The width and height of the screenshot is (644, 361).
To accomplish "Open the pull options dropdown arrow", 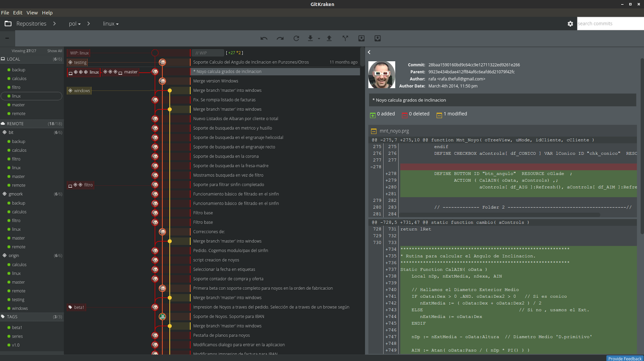I will [319, 39].
